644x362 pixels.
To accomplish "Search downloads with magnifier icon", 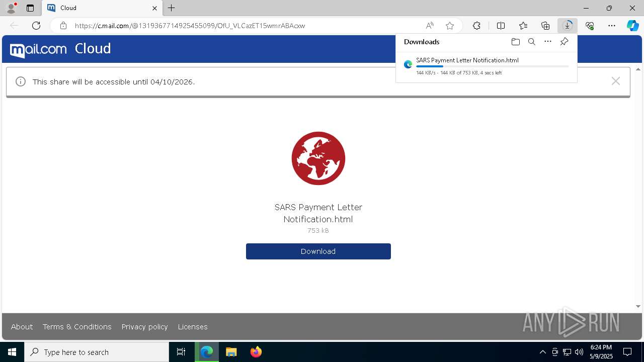I will tap(531, 42).
